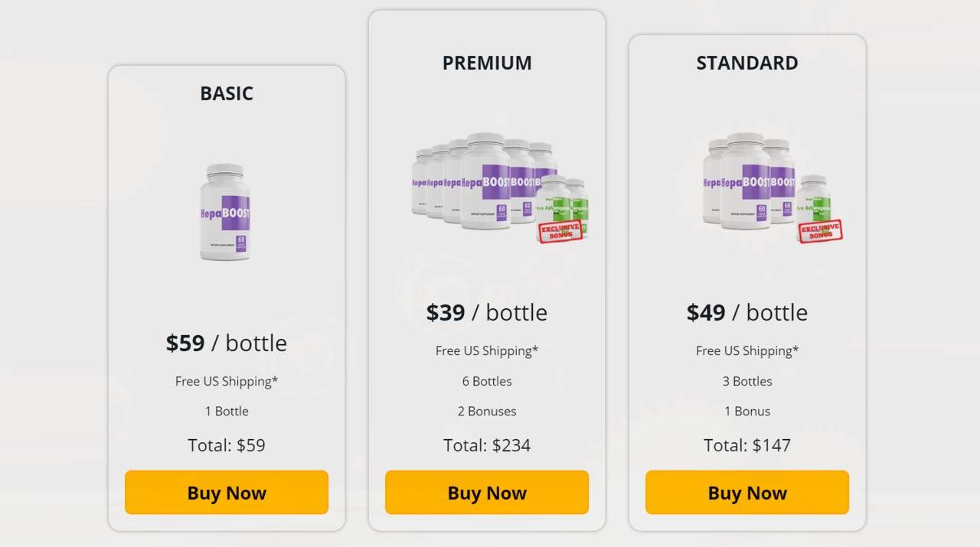Image resolution: width=980 pixels, height=547 pixels.
Task: Click the BASIC plan heading
Action: pos(227,93)
